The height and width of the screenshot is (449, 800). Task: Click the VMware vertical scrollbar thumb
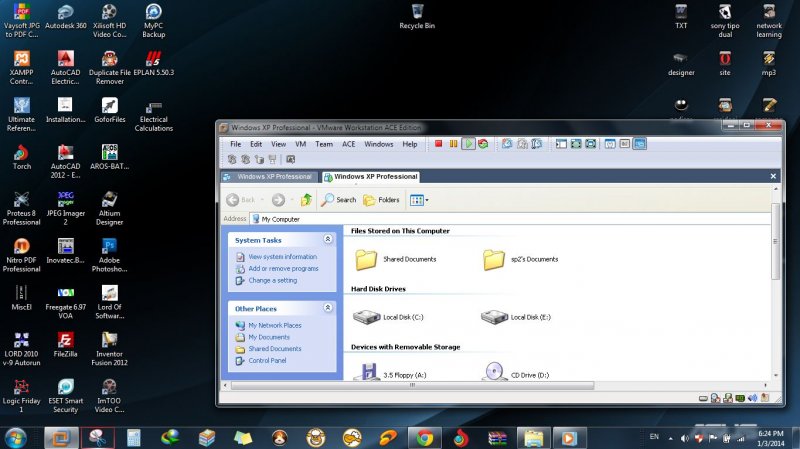tap(776, 241)
